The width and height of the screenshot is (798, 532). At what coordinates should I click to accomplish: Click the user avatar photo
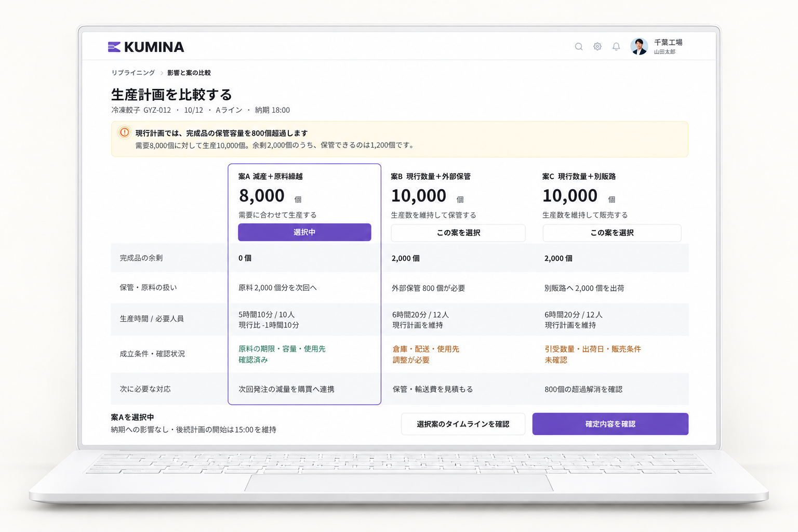click(x=639, y=46)
